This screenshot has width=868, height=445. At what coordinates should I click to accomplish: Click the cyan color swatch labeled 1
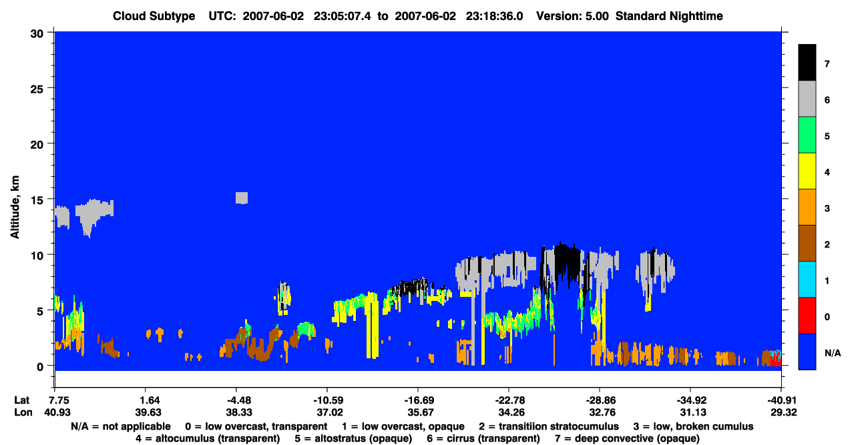807,280
